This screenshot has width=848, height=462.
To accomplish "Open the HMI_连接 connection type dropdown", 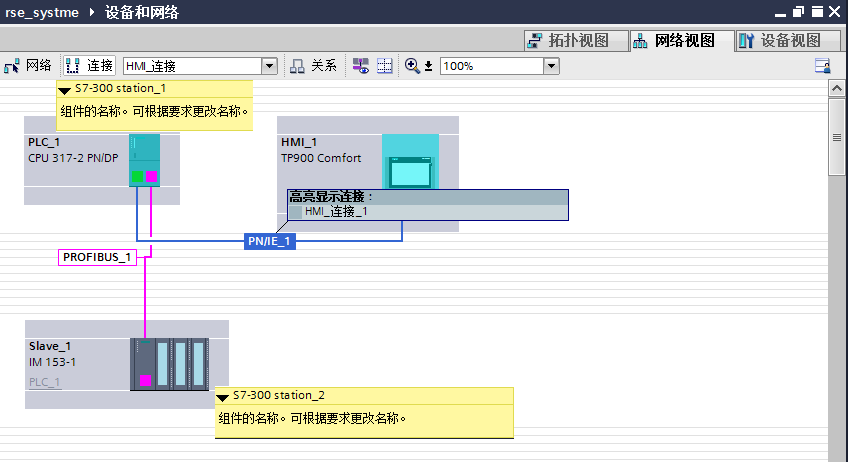I will (269, 66).
